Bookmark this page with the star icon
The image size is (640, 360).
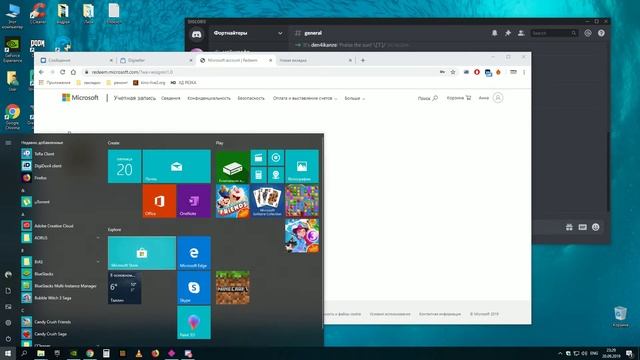[453, 72]
